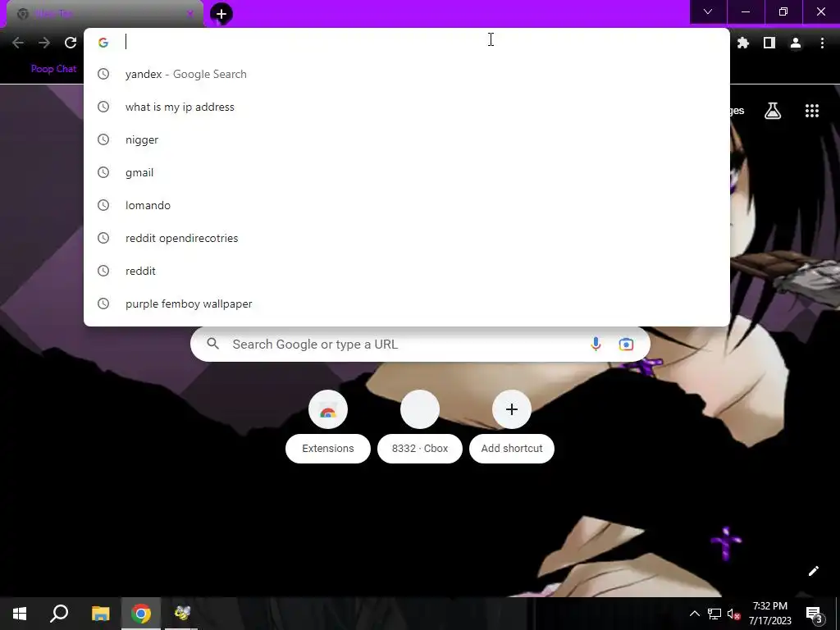This screenshot has width=840, height=630.
Task: Start voice search with microphone
Action: 596,344
